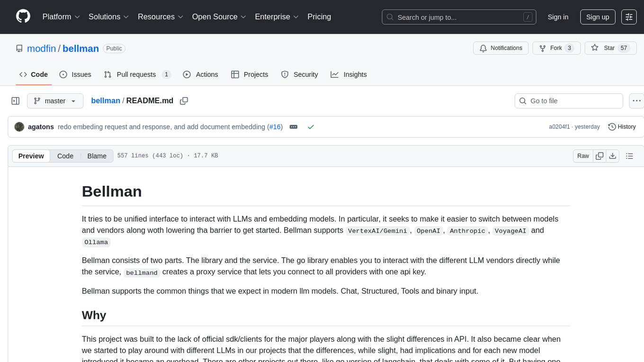
Task: Select the Code view
Action: [x=65, y=156]
